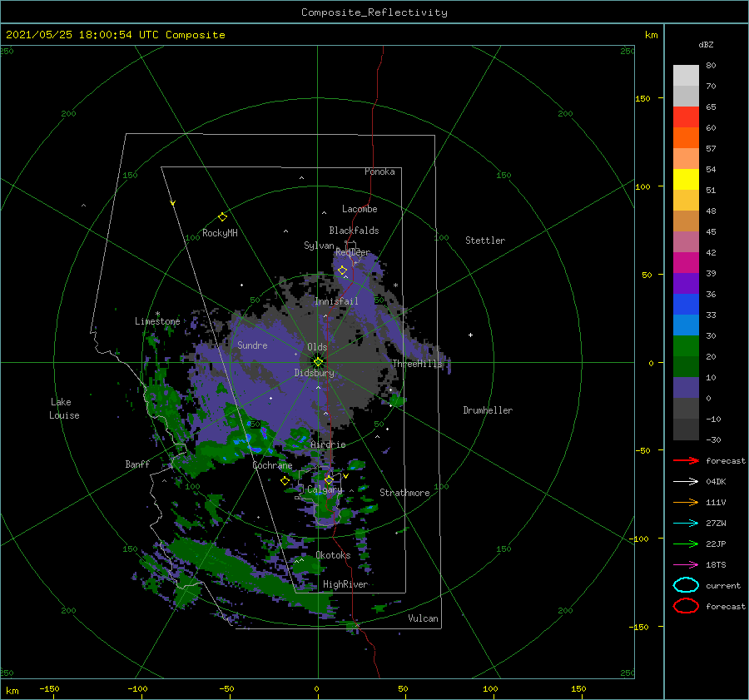Click the white 04DK arrow legend icon

(x=686, y=481)
